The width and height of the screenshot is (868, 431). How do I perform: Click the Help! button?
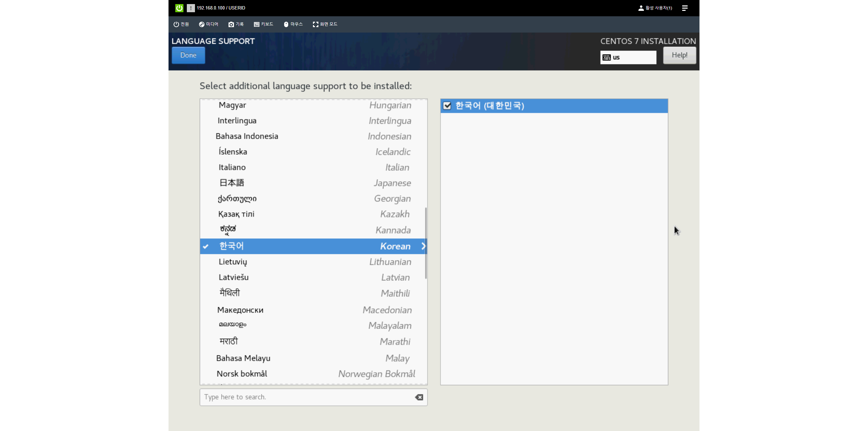point(679,55)
